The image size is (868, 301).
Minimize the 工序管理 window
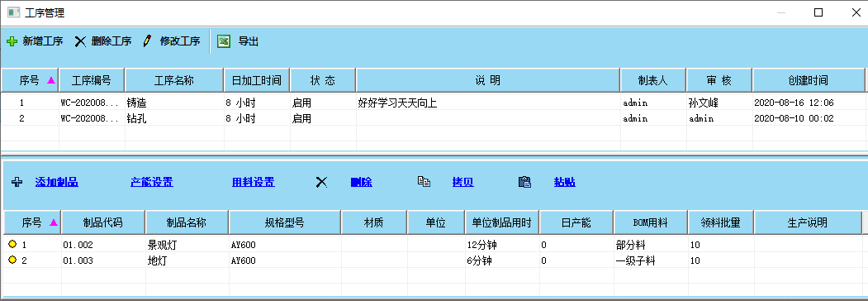tap(781, 12)
